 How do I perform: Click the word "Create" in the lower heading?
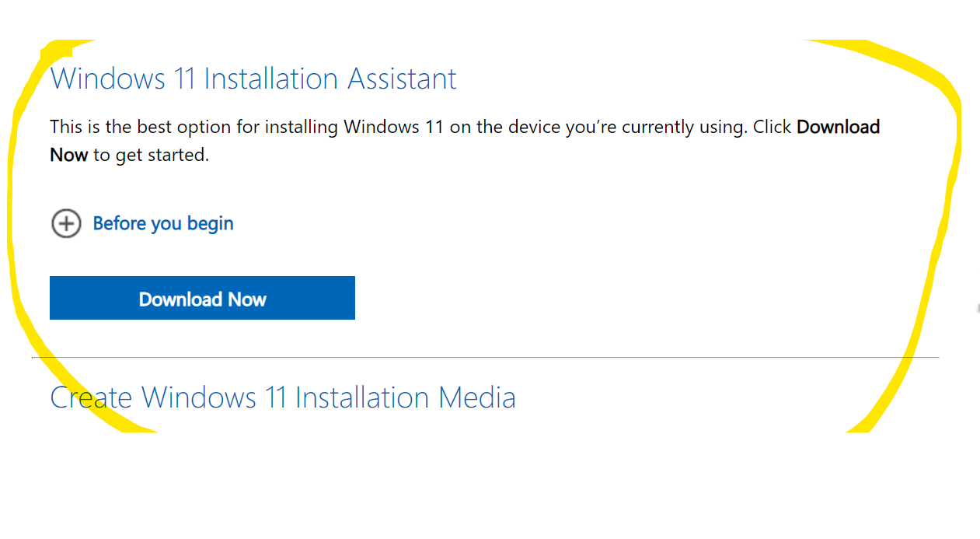click(x=91, y=397)
